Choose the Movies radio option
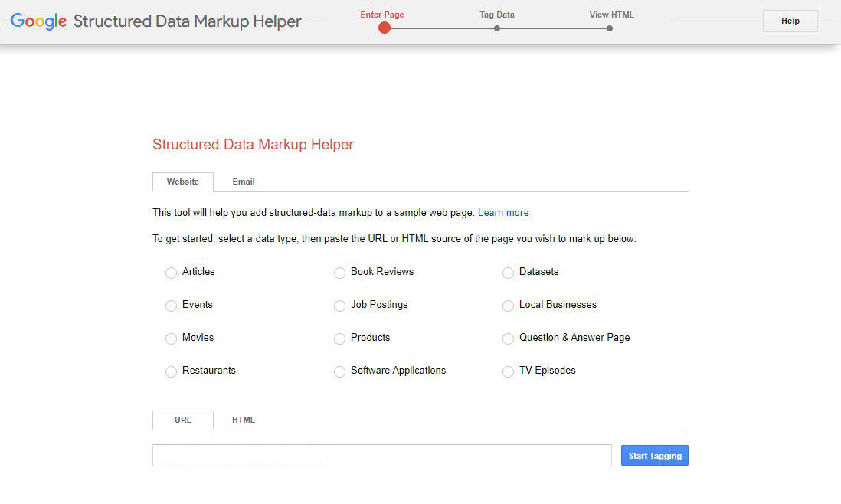The height and width of the screenshot is (504, 841). 171,339
